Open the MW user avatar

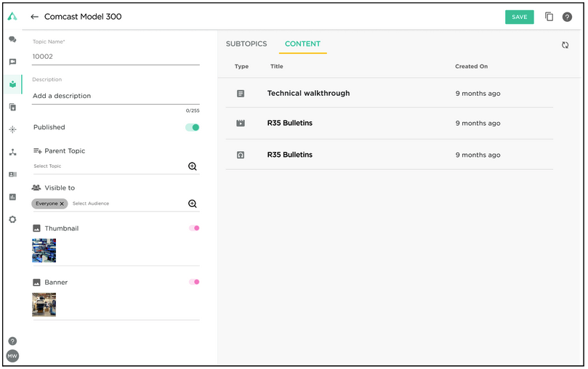pos(13,356)
